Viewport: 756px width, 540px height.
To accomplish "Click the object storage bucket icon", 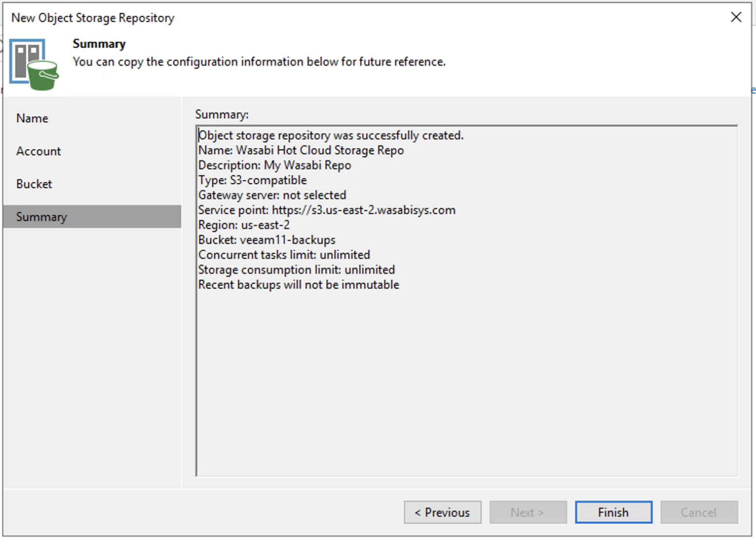I will point(34,65).
